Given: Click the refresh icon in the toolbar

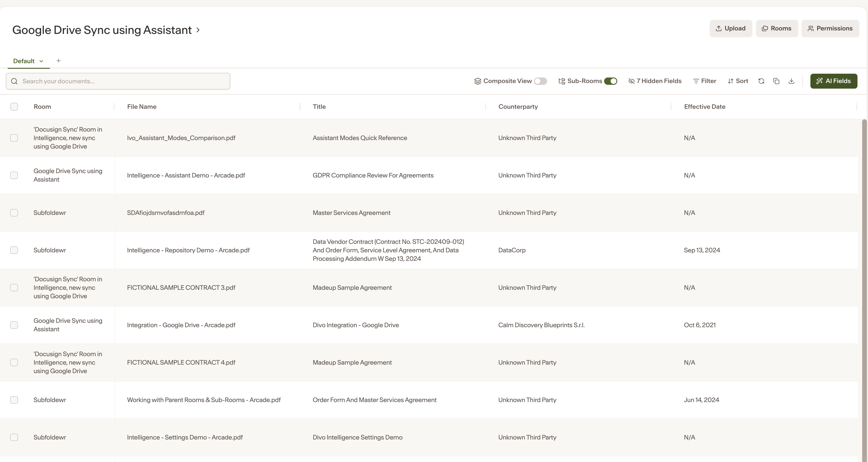Looking at the screenshot, I should (761, 81).
